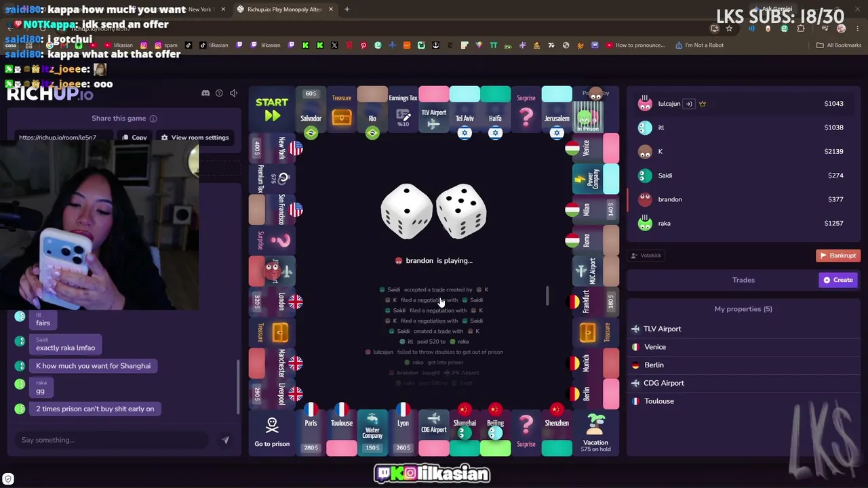Open View room settings
Viewport: 868px width, 488px height.
coord(195,138)
